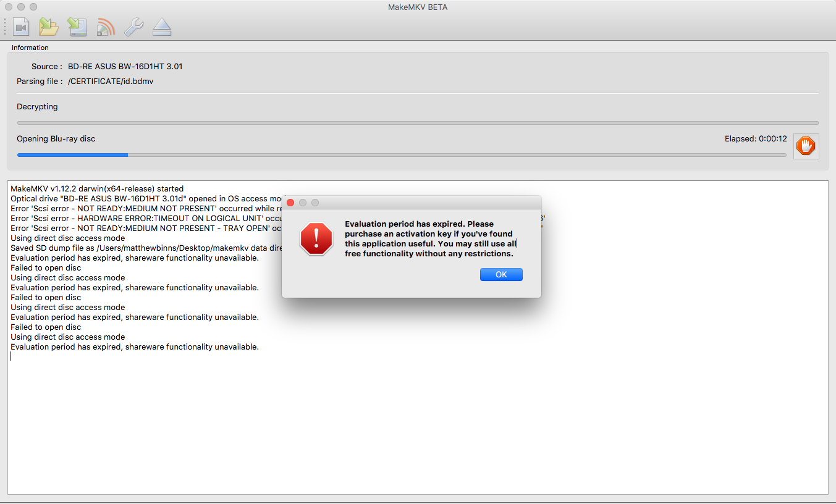Click the 'Elapsed: 0:00:12' label
This screenshot has width=836, height=504.
click(756, 139)
